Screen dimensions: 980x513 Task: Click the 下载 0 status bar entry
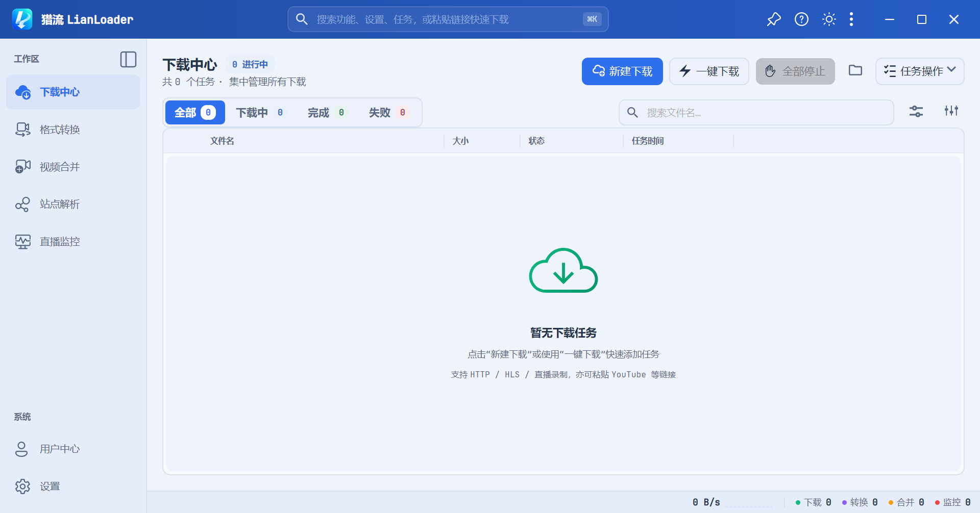click(x=814, y=502)
